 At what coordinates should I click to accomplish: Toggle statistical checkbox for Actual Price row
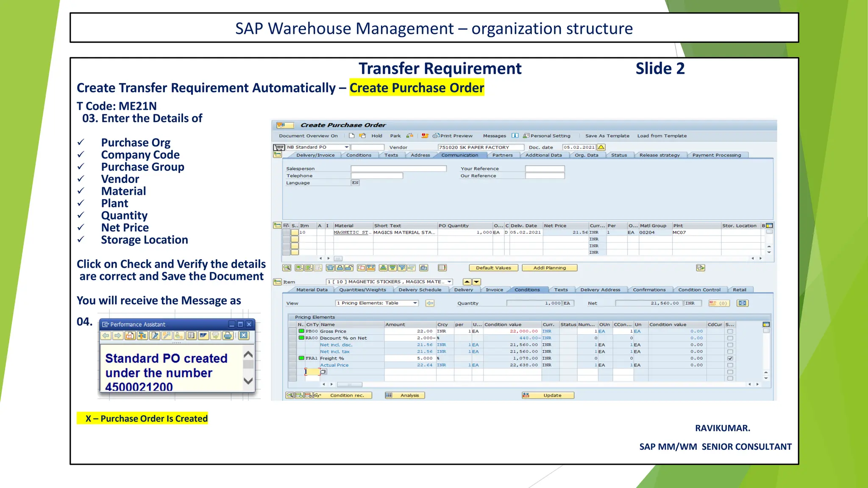point(730,365)
